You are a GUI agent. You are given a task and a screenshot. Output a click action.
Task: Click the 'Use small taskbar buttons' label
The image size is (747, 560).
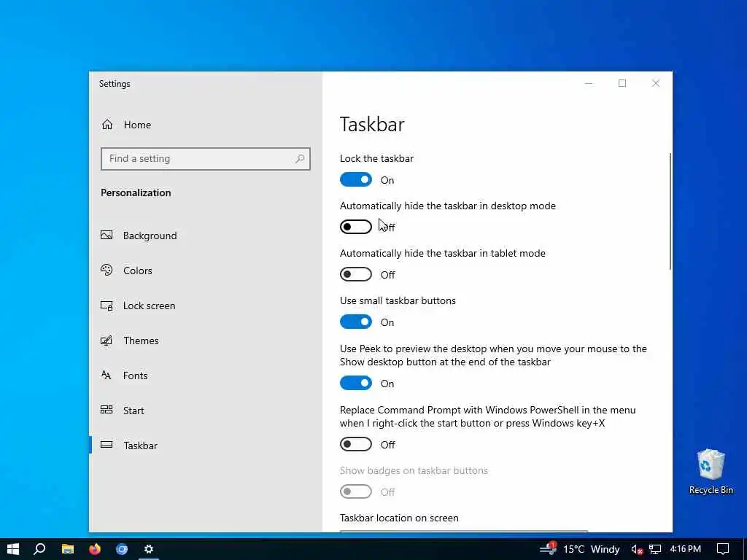coord(398,300)
